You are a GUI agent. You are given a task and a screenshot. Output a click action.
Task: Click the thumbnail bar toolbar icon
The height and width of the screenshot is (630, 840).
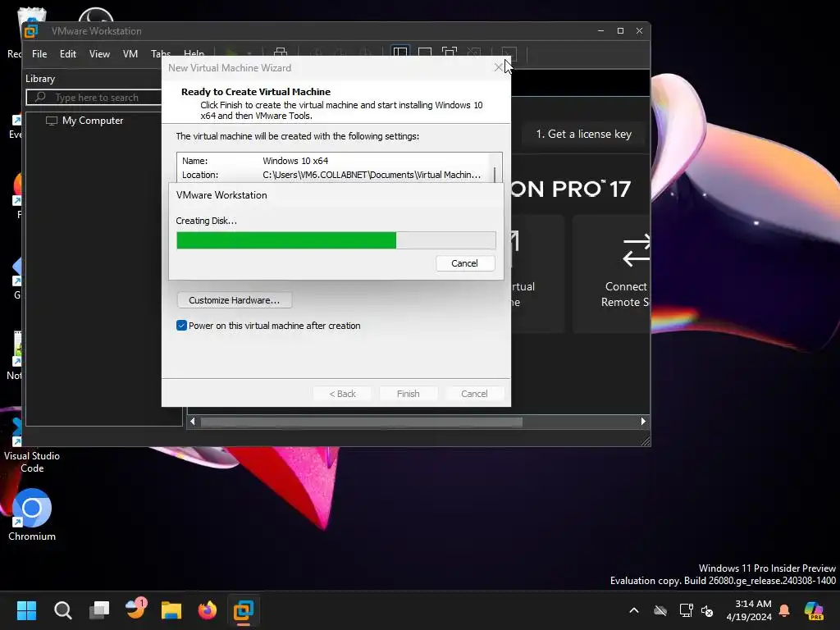[x=425, y=52]
